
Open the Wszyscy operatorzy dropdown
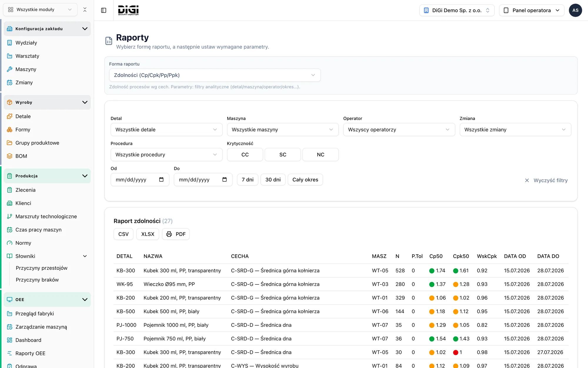pos(399,130)
